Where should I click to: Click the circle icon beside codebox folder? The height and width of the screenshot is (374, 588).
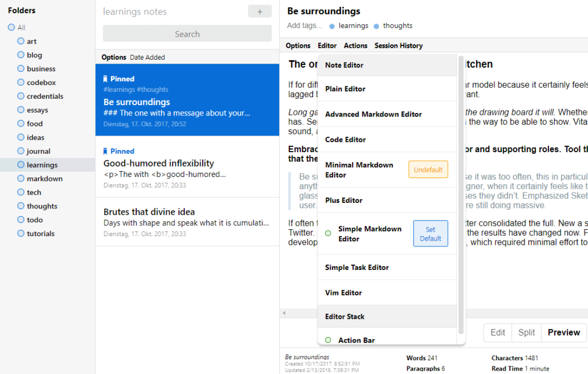(x=21, y=83)
